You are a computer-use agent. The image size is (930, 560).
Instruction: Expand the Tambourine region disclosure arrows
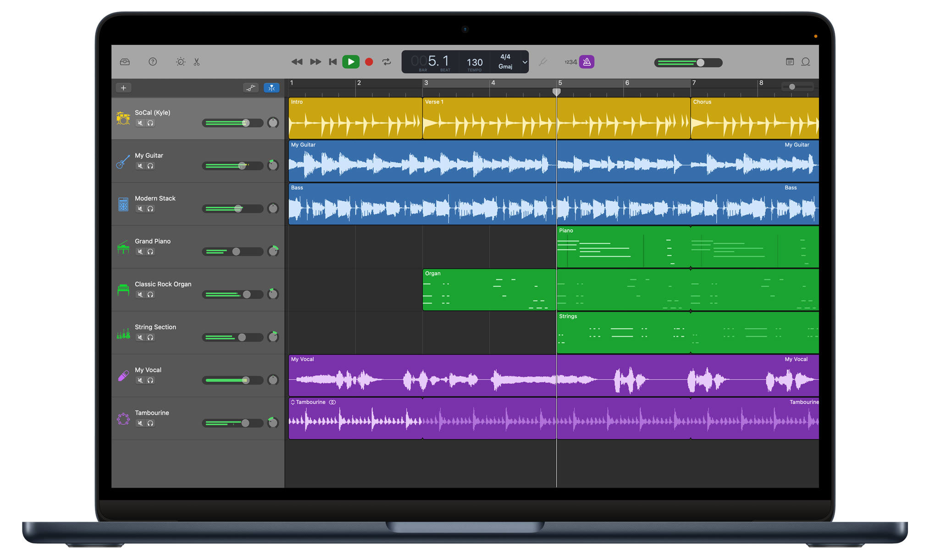pyautogui.click(x=293, y=402)
